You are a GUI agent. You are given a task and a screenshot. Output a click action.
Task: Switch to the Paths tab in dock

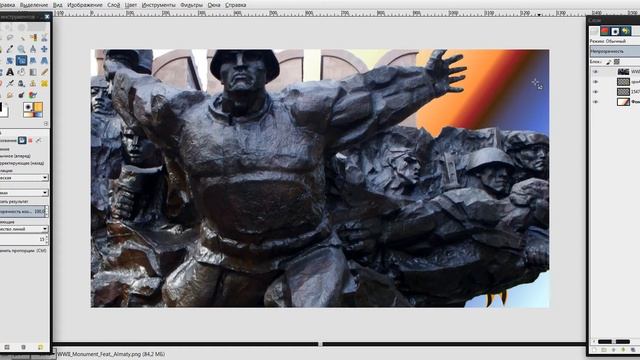[x=615, y=31]
